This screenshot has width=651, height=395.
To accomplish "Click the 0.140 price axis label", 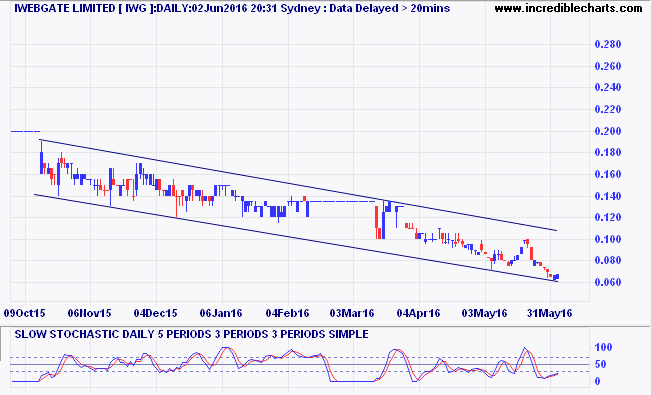I will [x=608, y=196].
